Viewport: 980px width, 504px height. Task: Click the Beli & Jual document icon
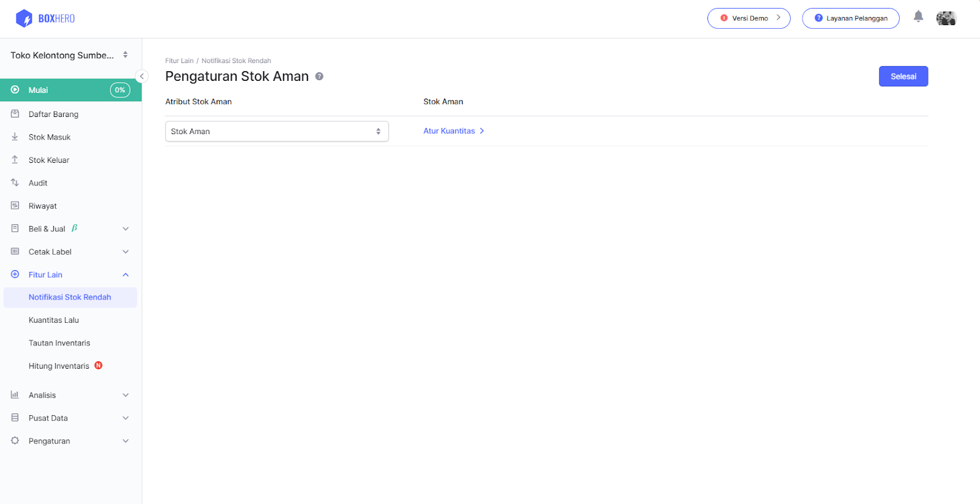15,228
